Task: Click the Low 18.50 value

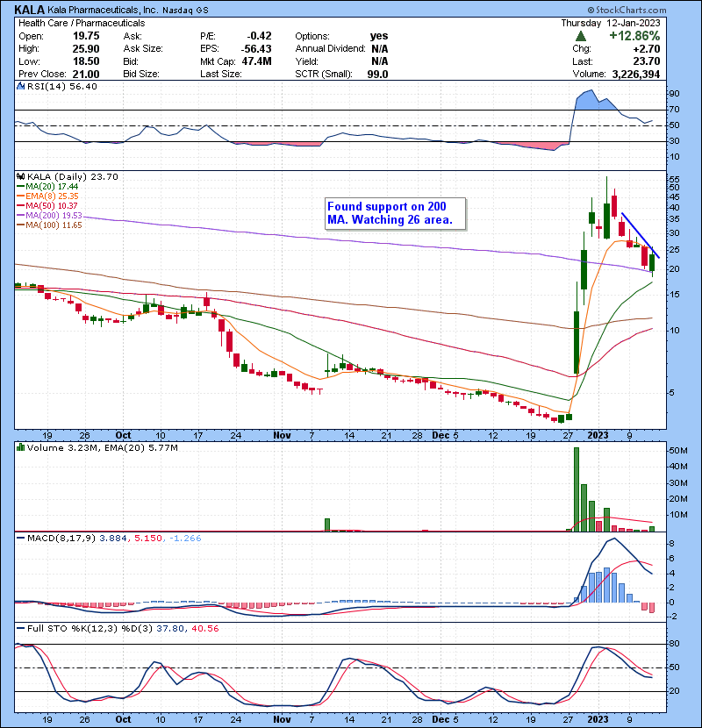Action: coord(86,61)
